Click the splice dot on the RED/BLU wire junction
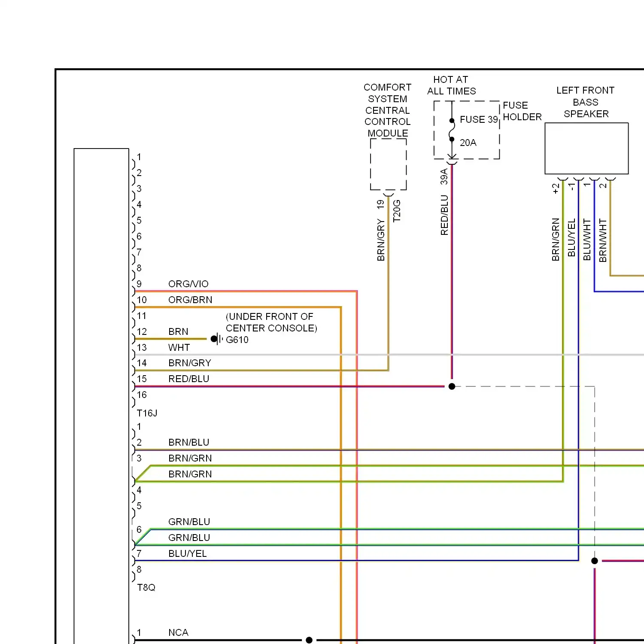Viewport: 644px width, 644px height. coord(452,386)
